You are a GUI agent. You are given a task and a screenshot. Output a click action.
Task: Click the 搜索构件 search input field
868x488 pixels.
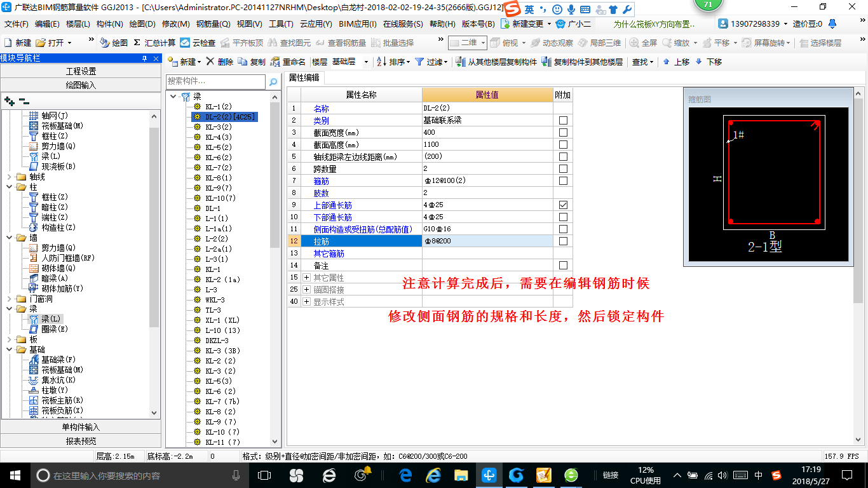215,82
